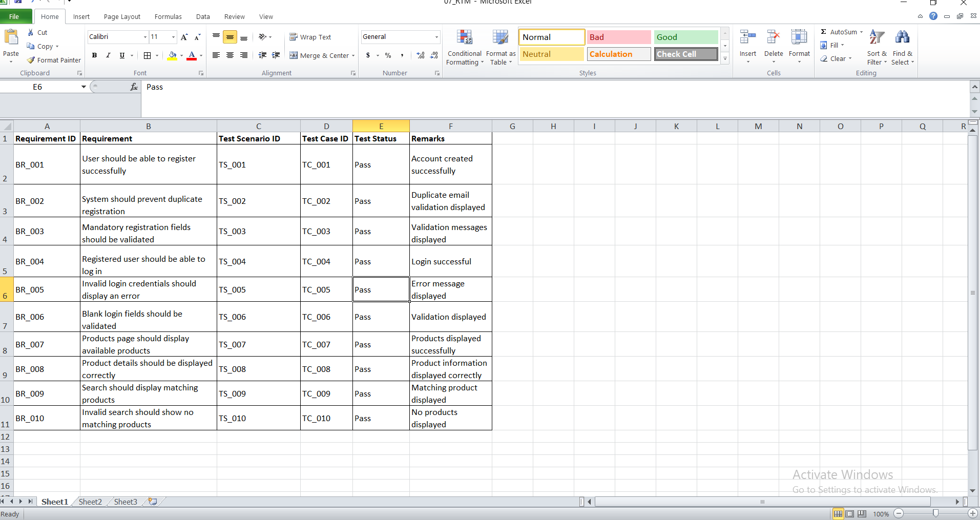Apply the Bad cell style
The image size is (980, 520).
[618, 37]
